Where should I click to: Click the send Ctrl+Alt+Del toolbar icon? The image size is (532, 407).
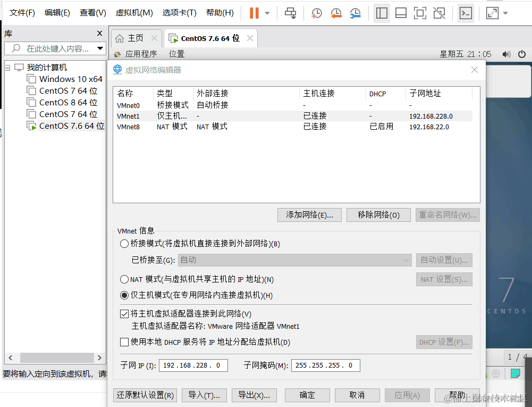pyautogui.click(x=290, y=13)
